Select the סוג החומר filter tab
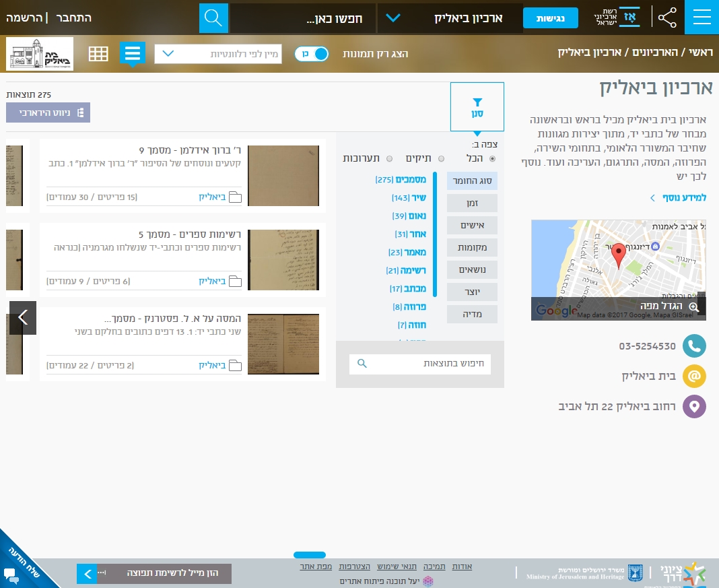 473,181
